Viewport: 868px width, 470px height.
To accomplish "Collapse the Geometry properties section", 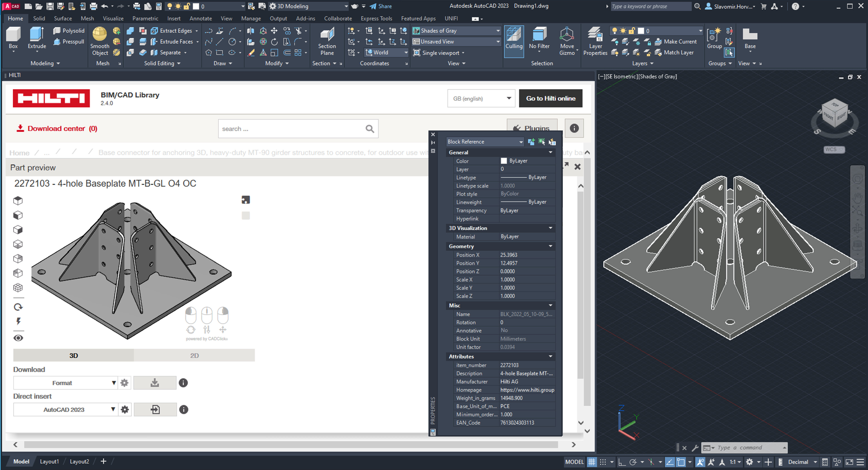I will click(550, 246).
